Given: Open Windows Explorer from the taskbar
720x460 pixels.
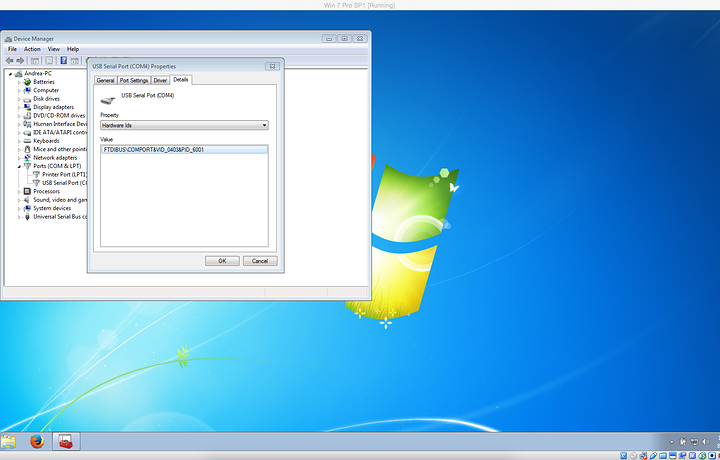Looking at the screenshot, I should pos(8,442).
